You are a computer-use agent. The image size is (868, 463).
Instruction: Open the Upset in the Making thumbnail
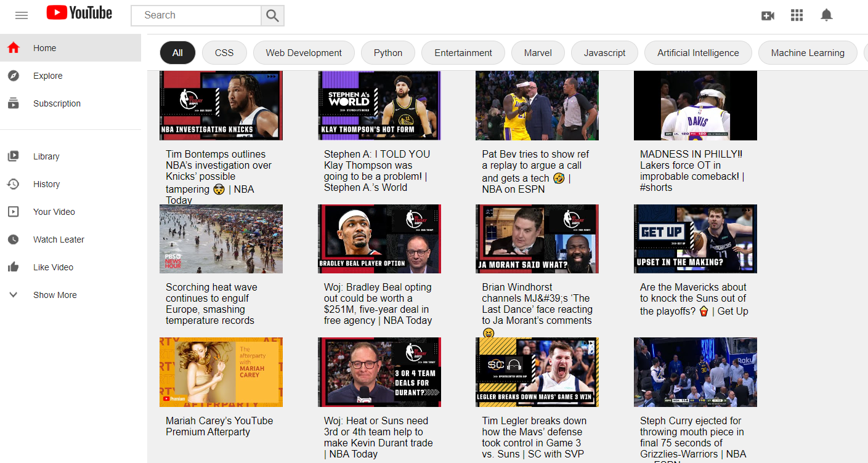pyautogui.click(x=696, y=239)
